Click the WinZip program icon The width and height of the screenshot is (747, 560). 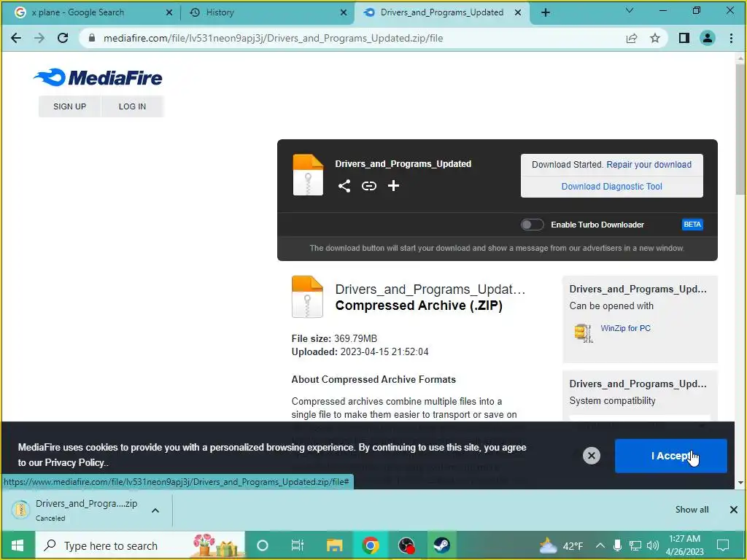583,332
